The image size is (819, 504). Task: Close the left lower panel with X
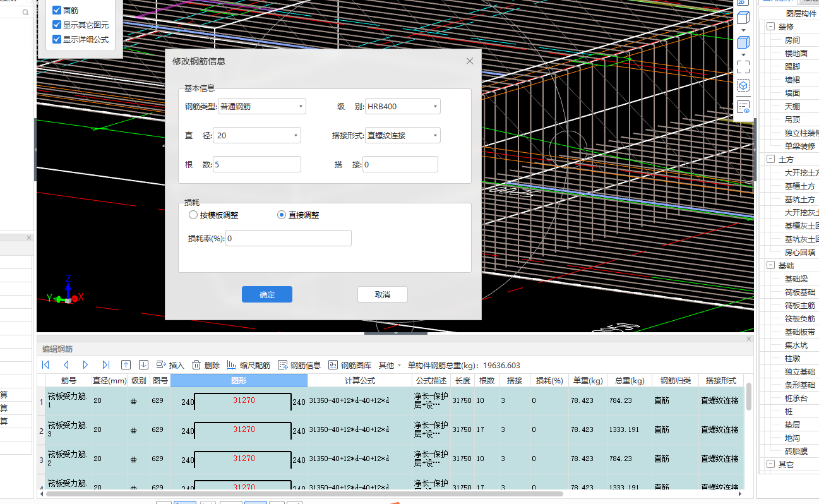28,237
